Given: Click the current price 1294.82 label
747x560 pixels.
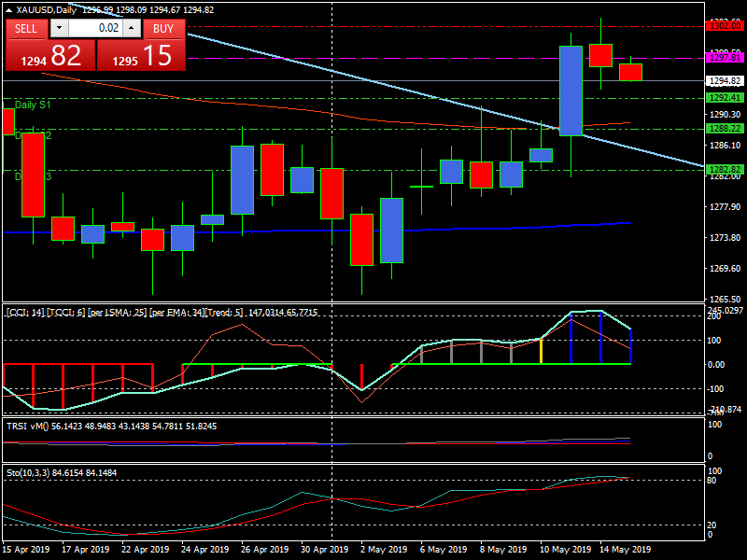Looking at the screenshot, I should coord(725,81).
